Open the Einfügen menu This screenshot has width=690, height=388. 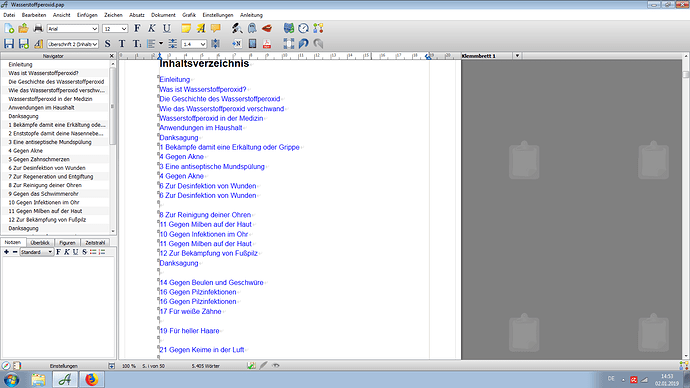(x=87, y=15)
